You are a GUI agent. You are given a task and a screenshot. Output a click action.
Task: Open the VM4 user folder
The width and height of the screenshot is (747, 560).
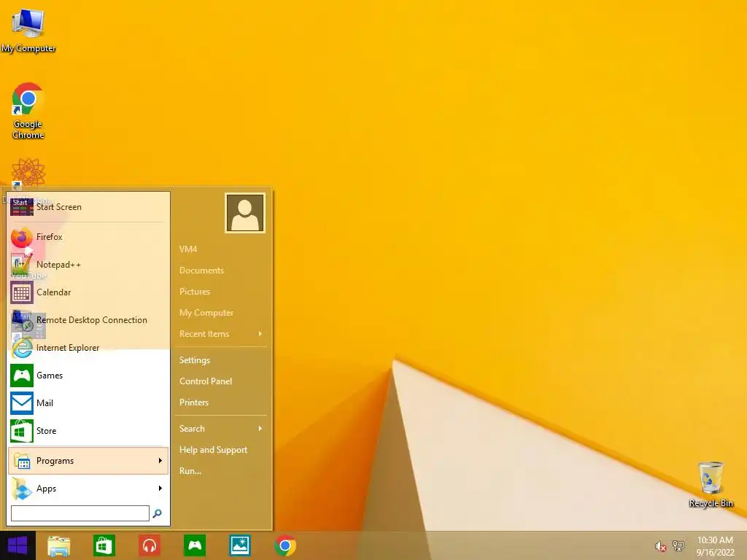pos(188,249)
